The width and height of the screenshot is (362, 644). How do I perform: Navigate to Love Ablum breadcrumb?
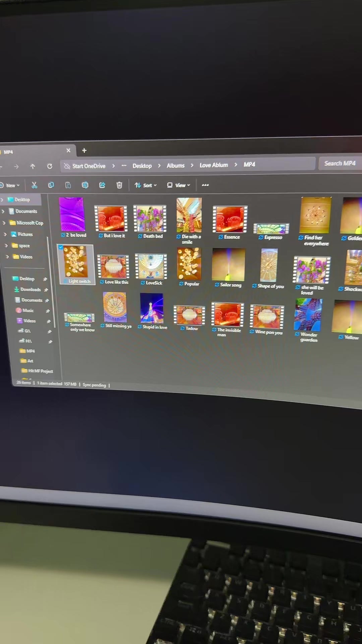pos(214,165)
